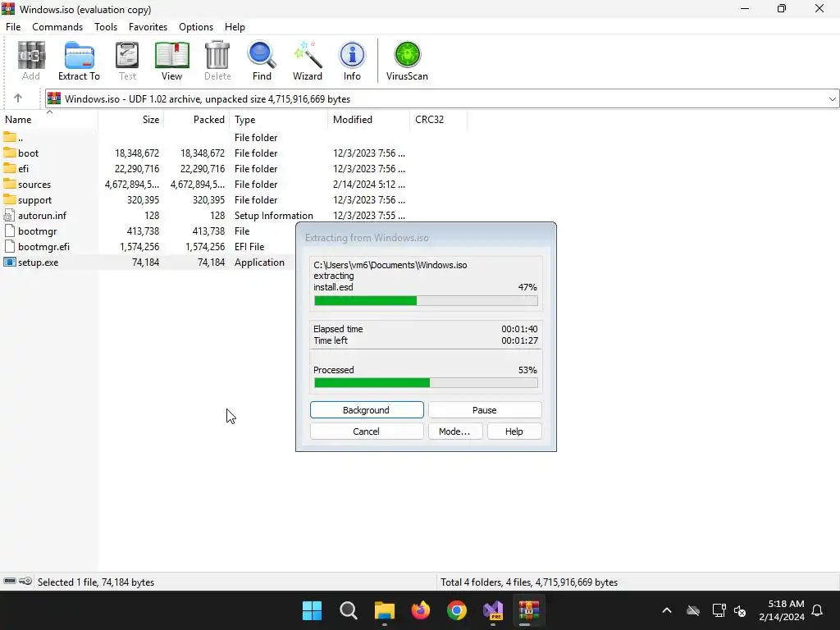
Task: Sort by Size column header
Action: coord(130,120)
